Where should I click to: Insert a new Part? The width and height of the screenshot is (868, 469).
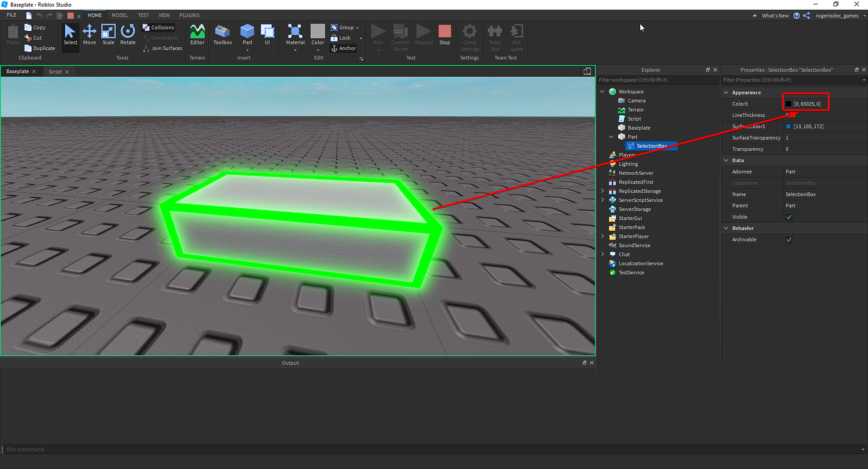[x=247, y=35]
